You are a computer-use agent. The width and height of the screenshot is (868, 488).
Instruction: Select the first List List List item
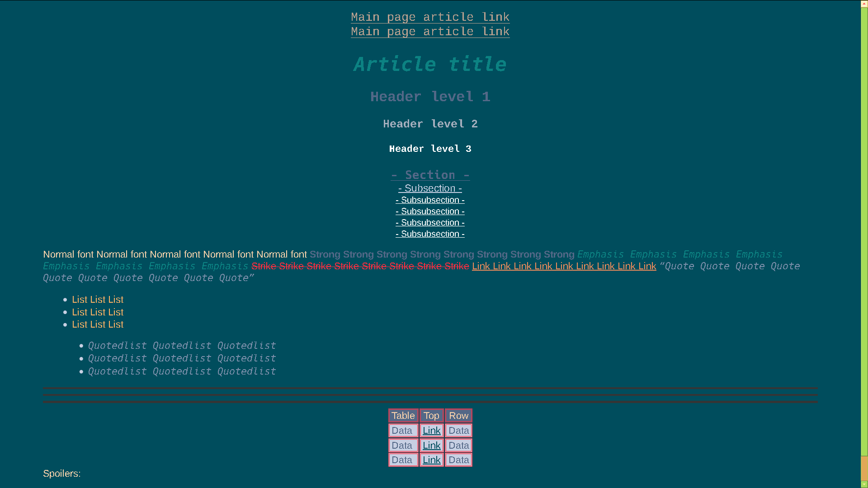[x=98, y=299]
